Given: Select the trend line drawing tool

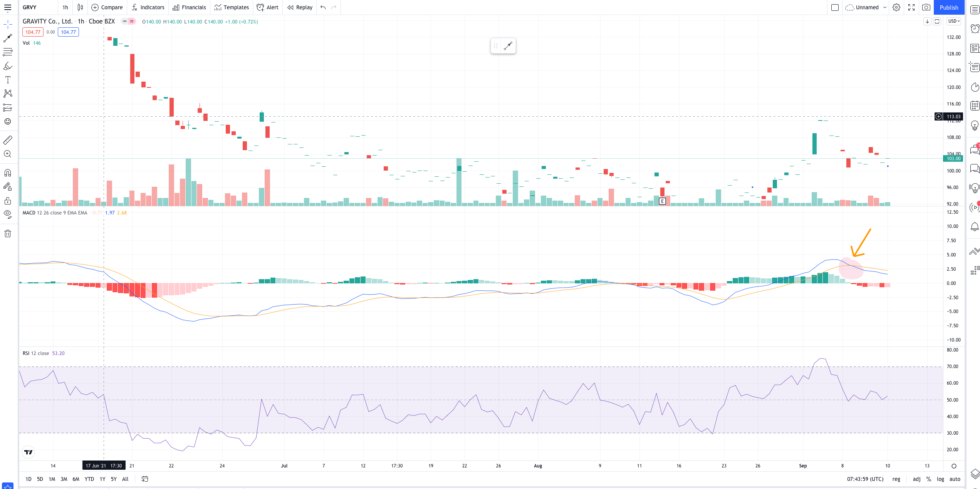Looking at the screenshot, I should point(8,38).
